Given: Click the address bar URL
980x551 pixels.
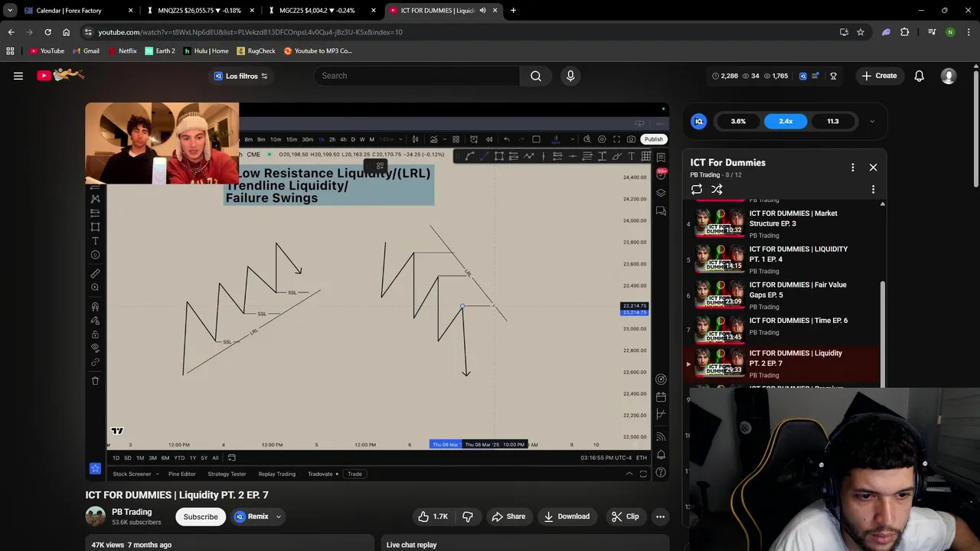Looking at the screenshot, I should coord(250,32).
